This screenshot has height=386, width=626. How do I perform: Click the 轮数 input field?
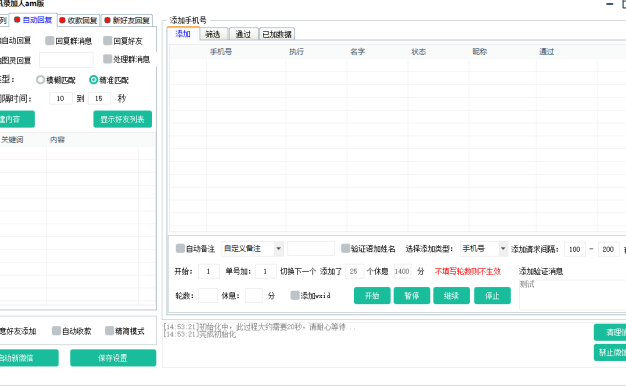click(x=208, y=296)
